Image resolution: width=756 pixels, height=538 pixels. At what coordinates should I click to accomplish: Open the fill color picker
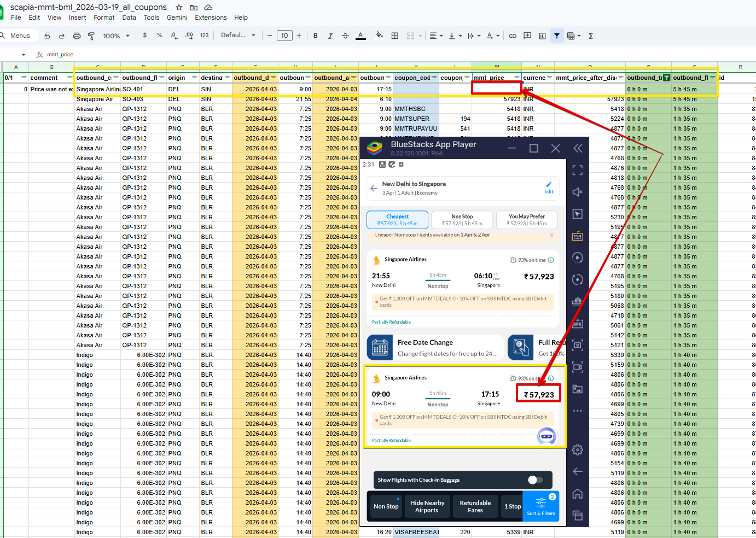pyautogui.click(x=379, y=36)
